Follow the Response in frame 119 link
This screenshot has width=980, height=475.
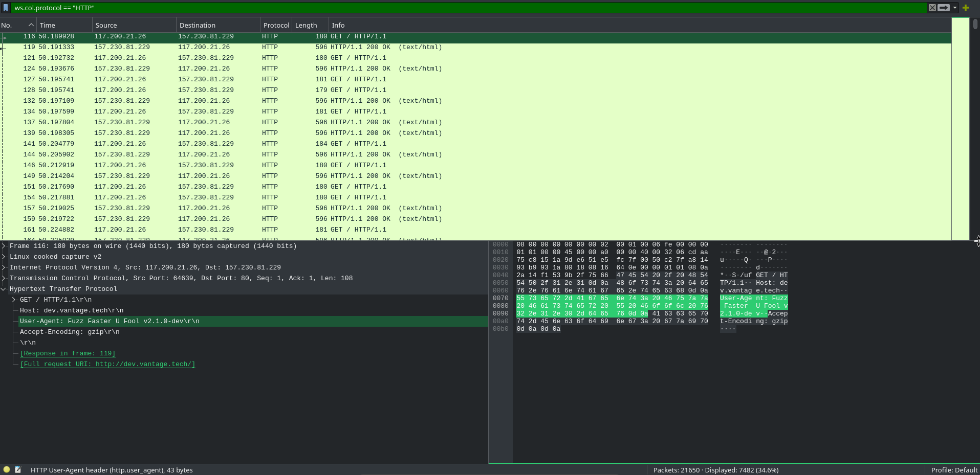(x=67, y=353)
